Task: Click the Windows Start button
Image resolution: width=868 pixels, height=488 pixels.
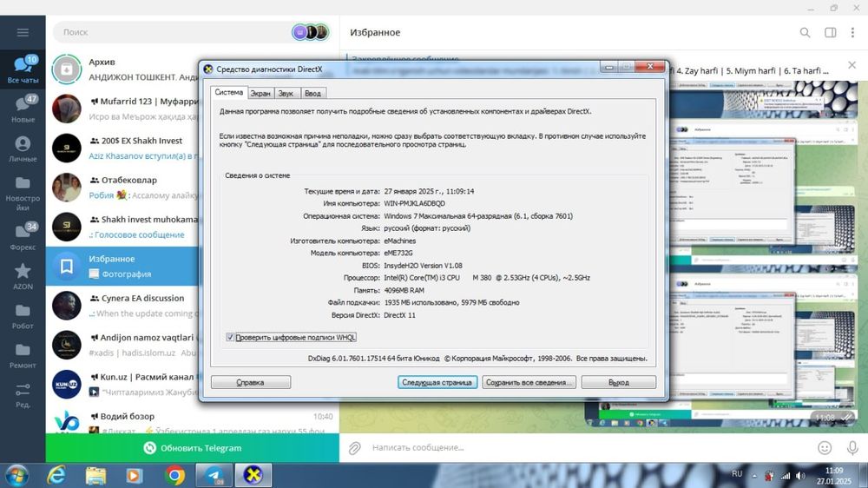Action: [x=16, y=475]
